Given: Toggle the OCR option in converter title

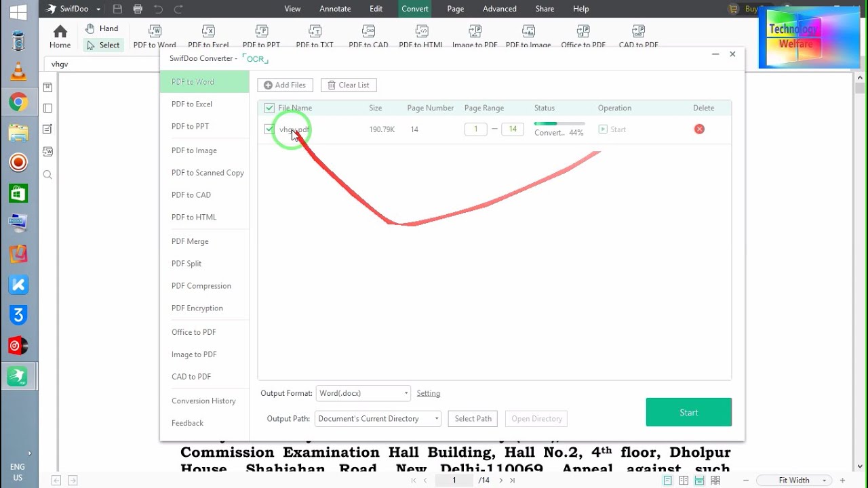Looking at the screenshot, I should 255,59.
